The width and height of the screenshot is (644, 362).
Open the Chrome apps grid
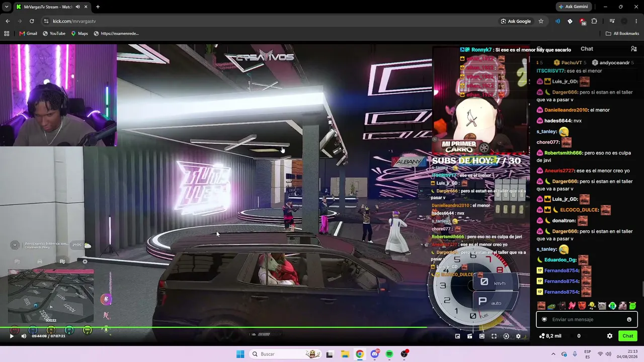(7, 34)
